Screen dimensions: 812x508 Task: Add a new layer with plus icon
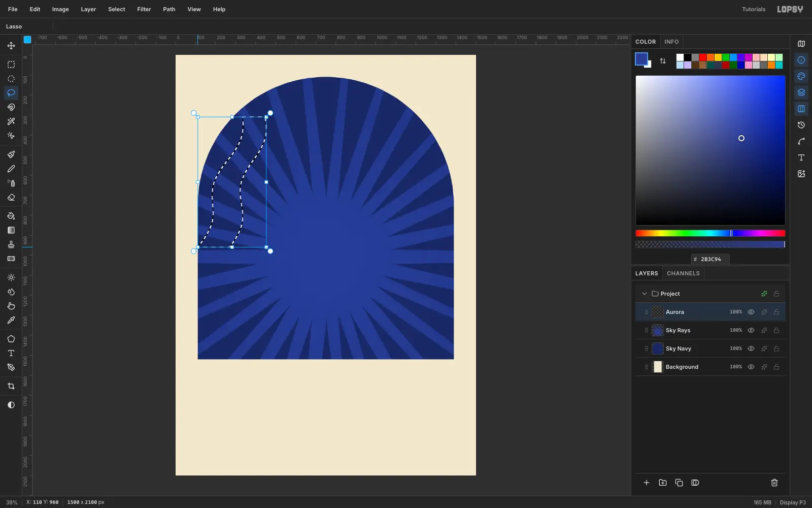(647, 483)
